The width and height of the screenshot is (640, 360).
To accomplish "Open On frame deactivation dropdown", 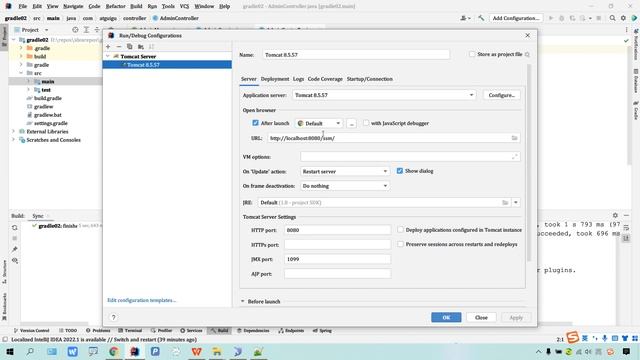I will [344, 186].
